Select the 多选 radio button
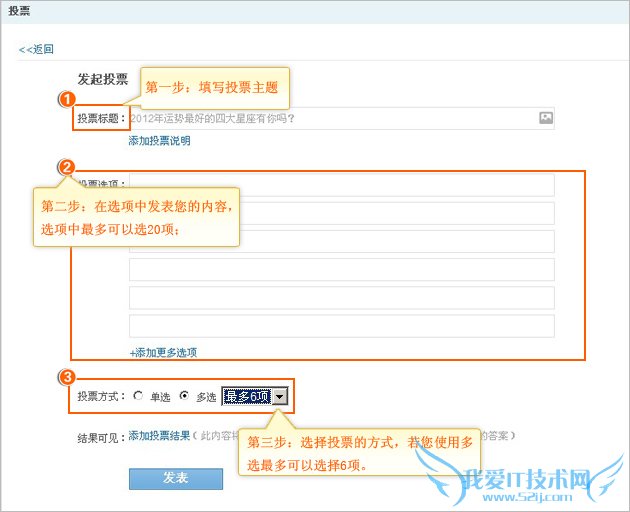 pos(184,396)
